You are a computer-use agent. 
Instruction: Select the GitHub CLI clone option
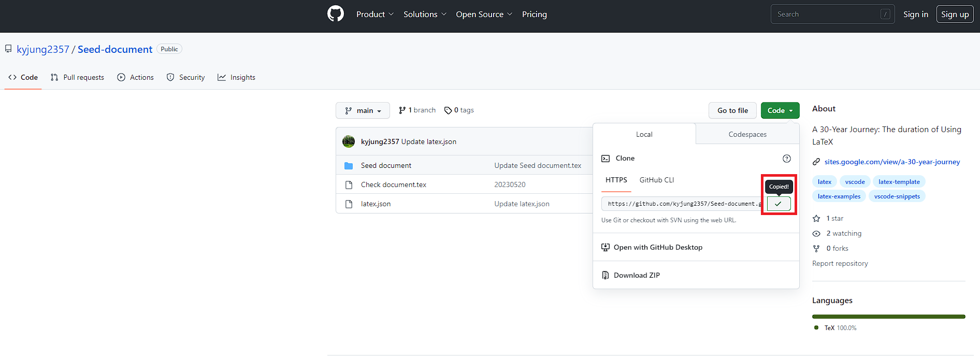click(x=656, y=180)
